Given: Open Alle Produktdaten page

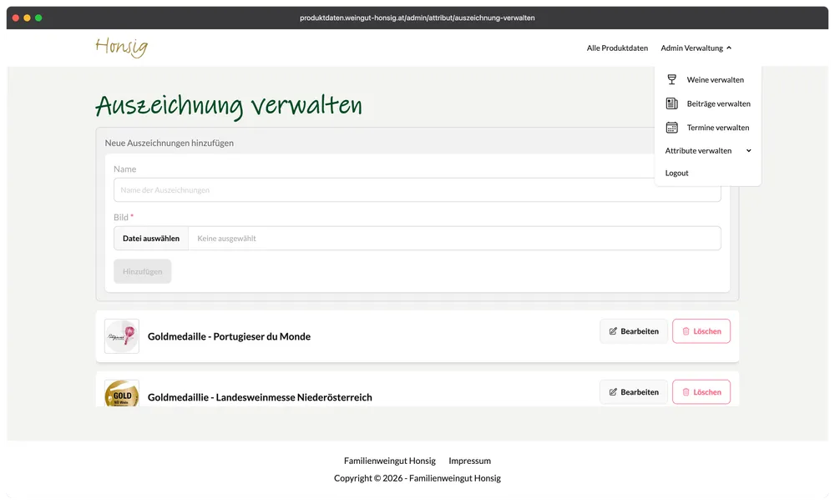Looking at the screenshot, I should pos(617,48).
